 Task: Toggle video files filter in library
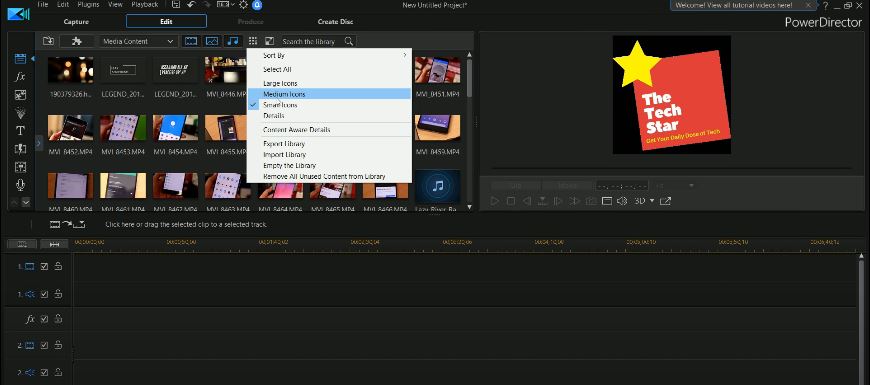(191, 41)
